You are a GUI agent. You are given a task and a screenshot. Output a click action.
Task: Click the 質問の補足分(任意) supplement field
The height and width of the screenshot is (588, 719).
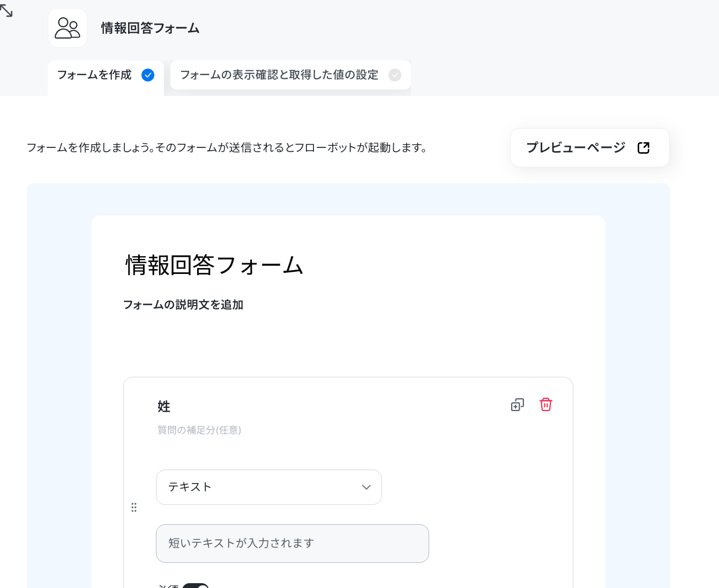(x=199, y=430)
